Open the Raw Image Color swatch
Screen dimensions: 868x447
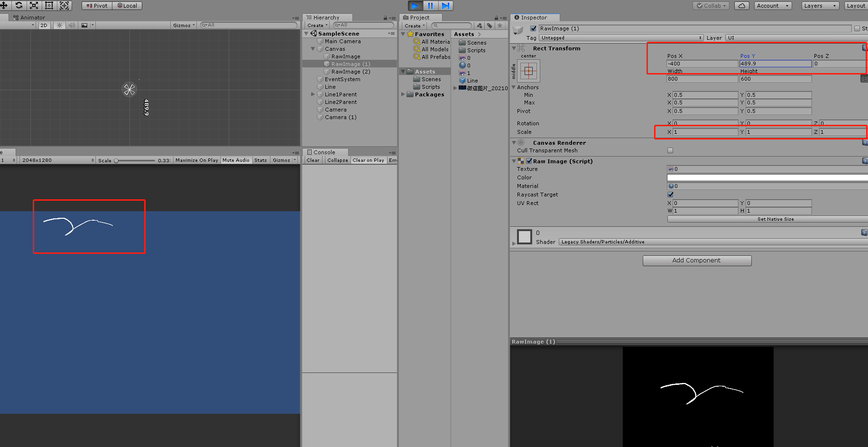pos(767,177)
